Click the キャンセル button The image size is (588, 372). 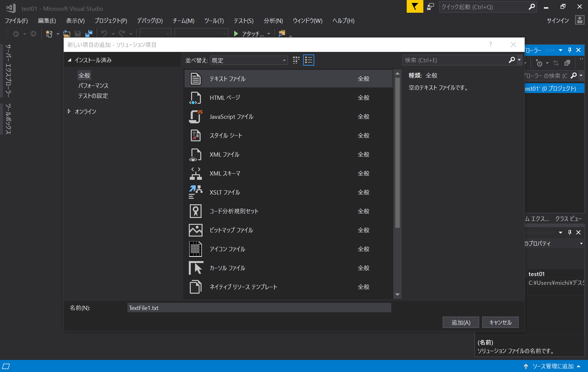(x=500, y=322)
